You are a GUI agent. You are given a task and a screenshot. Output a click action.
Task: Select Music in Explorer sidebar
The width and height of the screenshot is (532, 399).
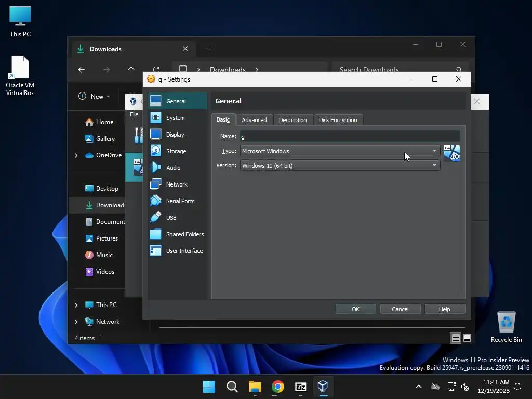click(99, 255)
